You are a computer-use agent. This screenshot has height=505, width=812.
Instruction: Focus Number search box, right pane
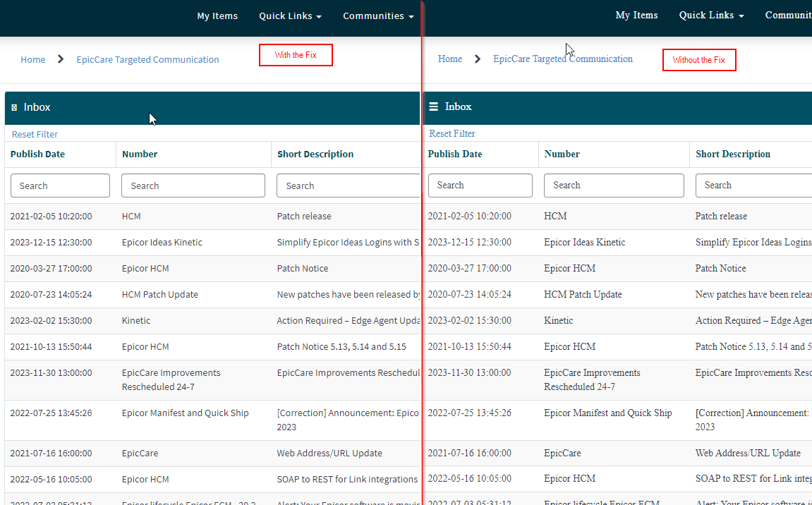pyautogui.click(x=614, y=185)
